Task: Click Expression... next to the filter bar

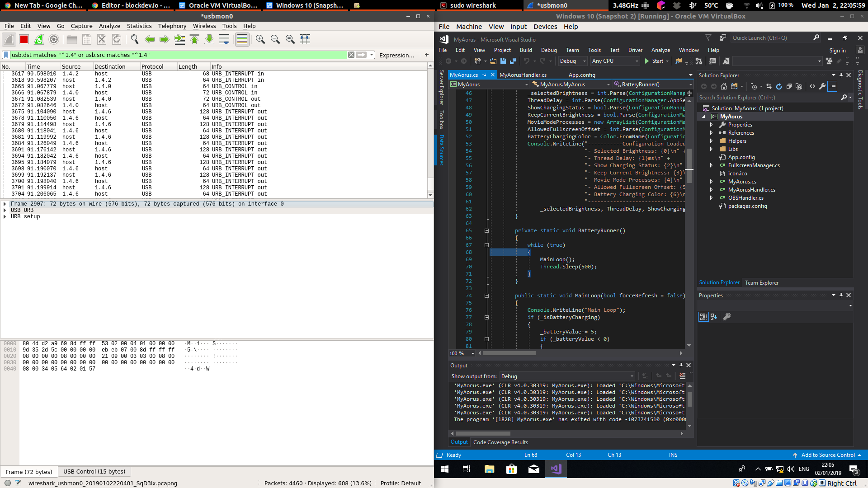Action: [396, 55]
